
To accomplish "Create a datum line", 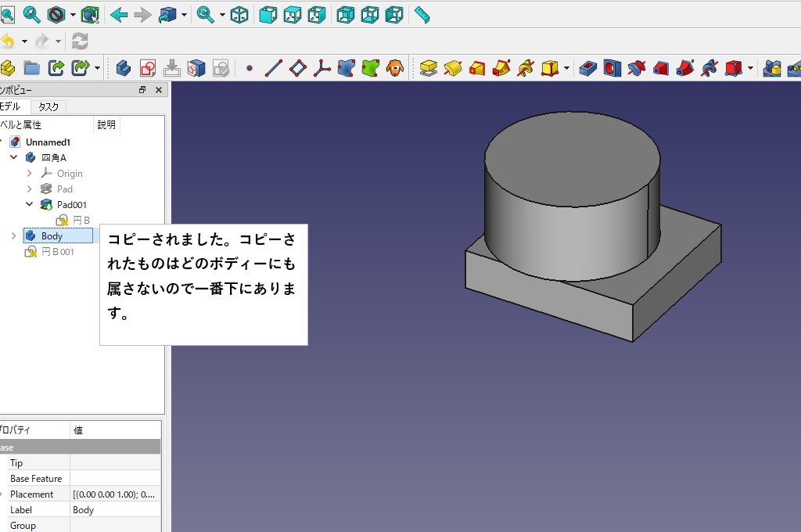I will click(274, 67).
